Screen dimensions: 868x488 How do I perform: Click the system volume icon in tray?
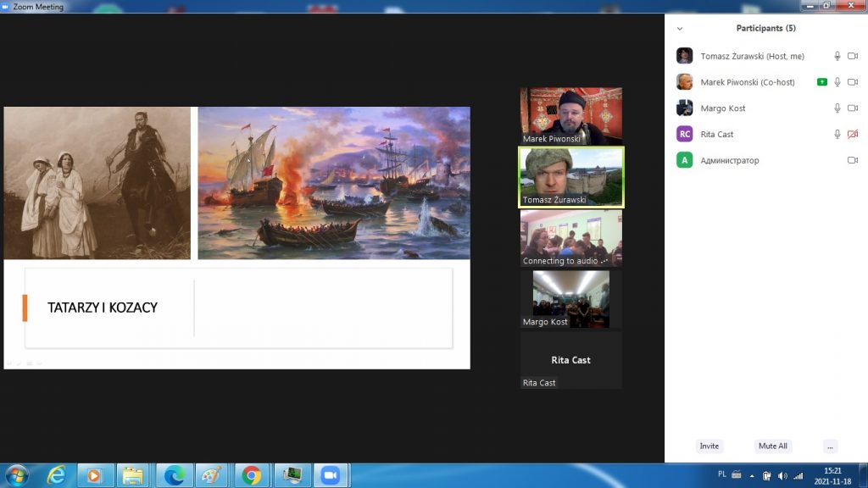[782, 475]
